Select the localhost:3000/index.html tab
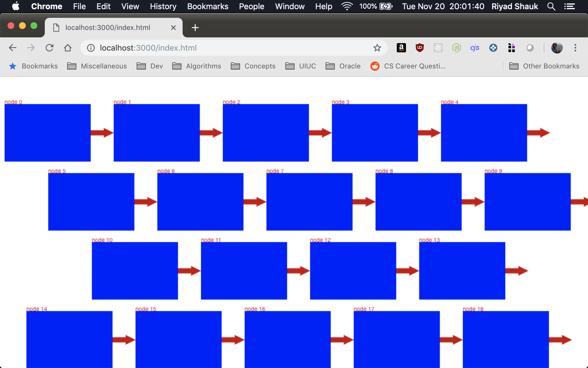This screenshot has width=588, height=368. point(108,28)
